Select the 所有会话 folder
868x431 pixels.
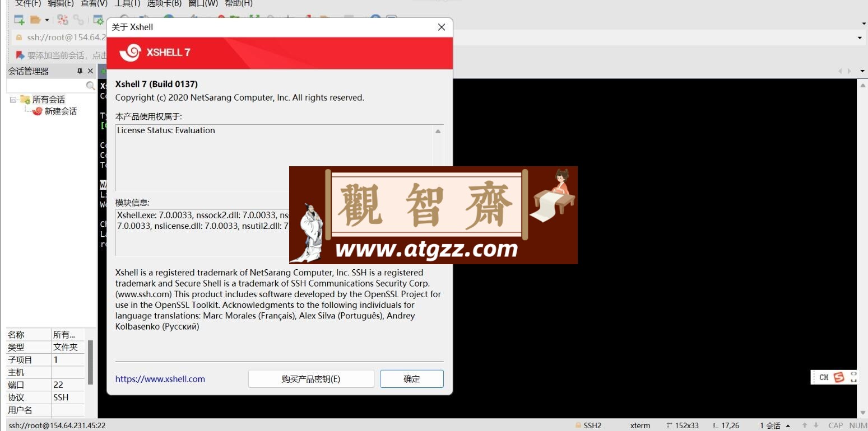click(48, 100)
